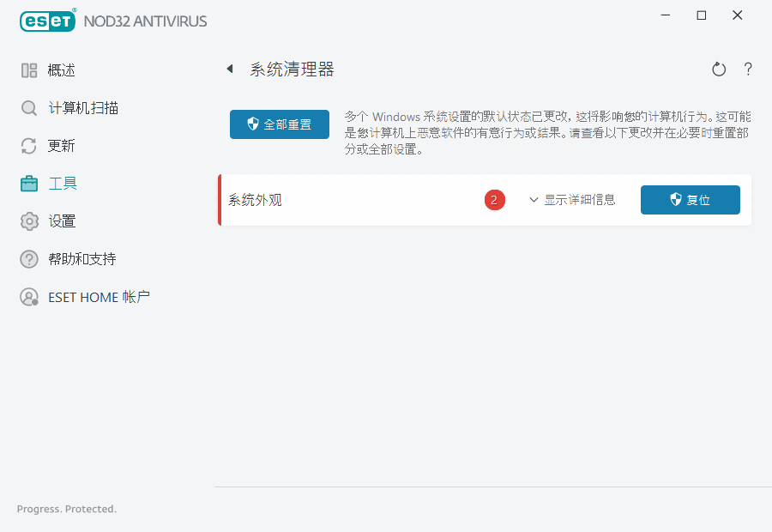Viewport: 772px width, 532px height.
Task: Click the refresh icon at top right
Action: (719, 69)
